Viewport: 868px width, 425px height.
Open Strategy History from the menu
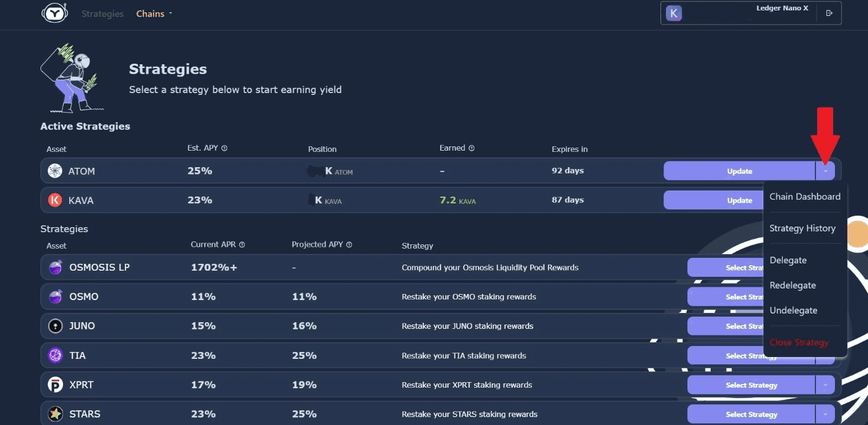pos(803,228)
